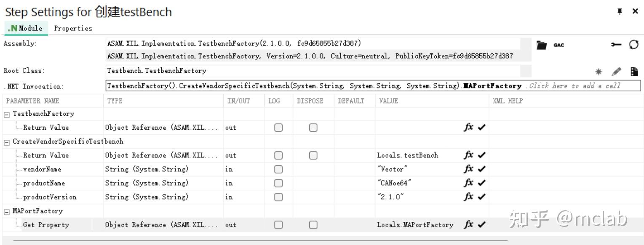The width and height of the screenshot is (644, 245).
Task: Select the .NET Module tab
Action: coord(26,28)
